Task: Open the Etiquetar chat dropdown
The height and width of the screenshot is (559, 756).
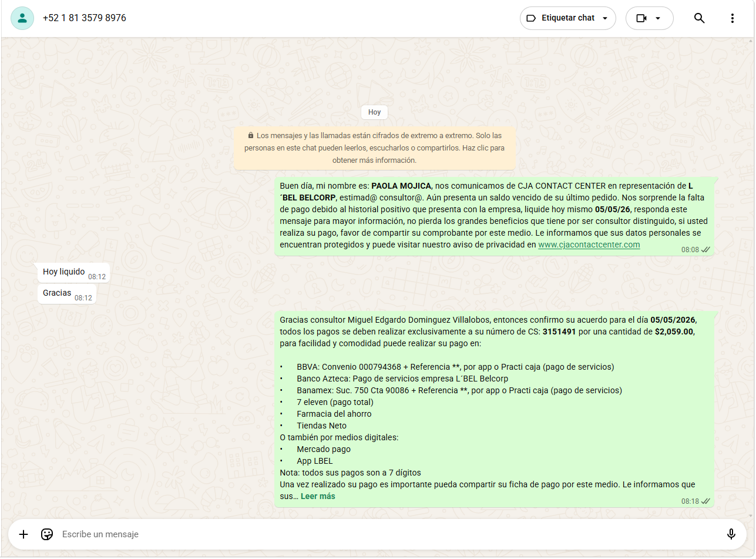Action: [567, 18]
